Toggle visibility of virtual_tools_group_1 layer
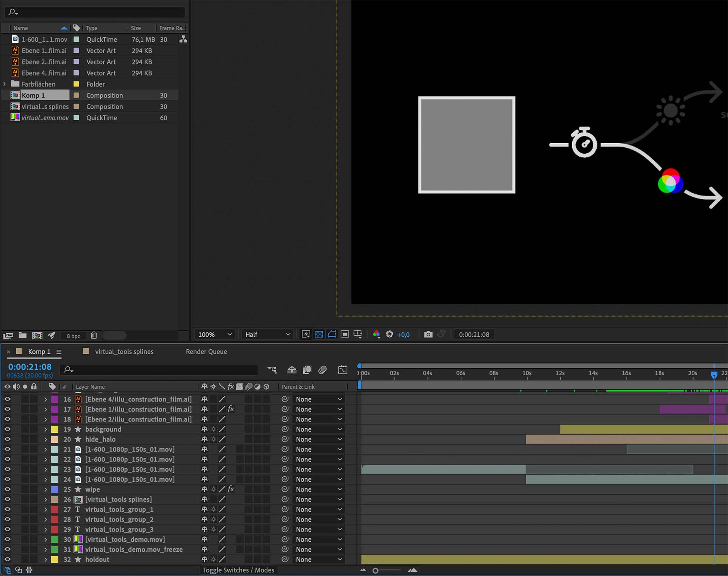728x576 pixels. pyautogui.click(x=7, y=509)
